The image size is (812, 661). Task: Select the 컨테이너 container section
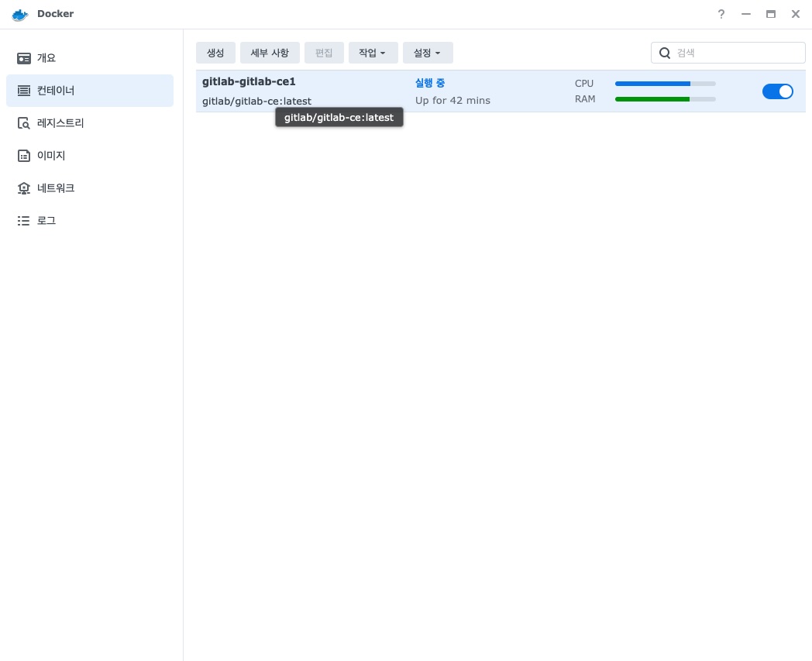[x=90, y=91]
